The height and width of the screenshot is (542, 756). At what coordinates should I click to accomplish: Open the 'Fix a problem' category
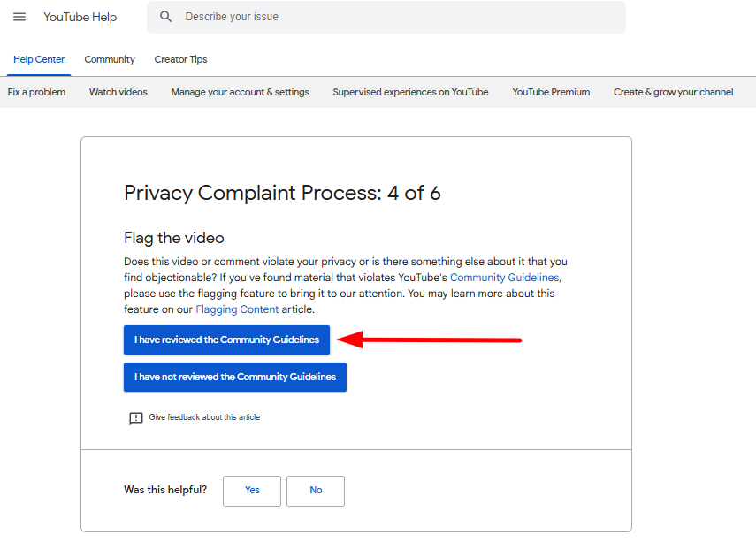36,92
